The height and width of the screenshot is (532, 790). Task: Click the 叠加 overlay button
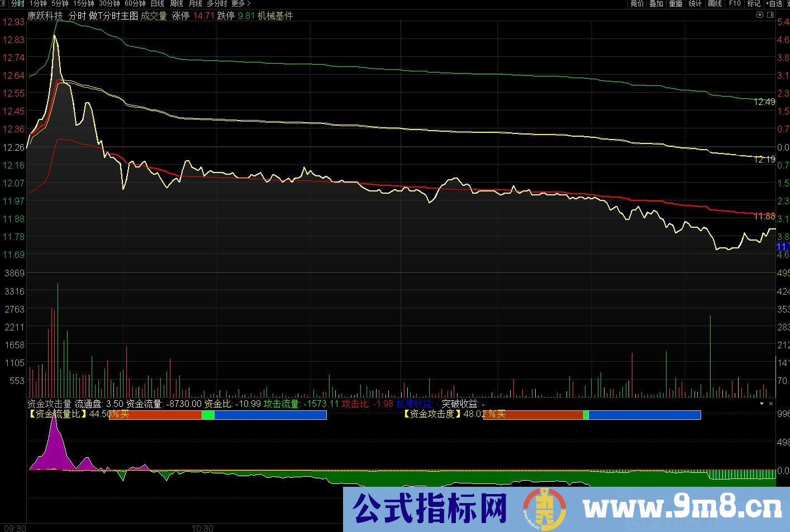[x=656, y=4]
